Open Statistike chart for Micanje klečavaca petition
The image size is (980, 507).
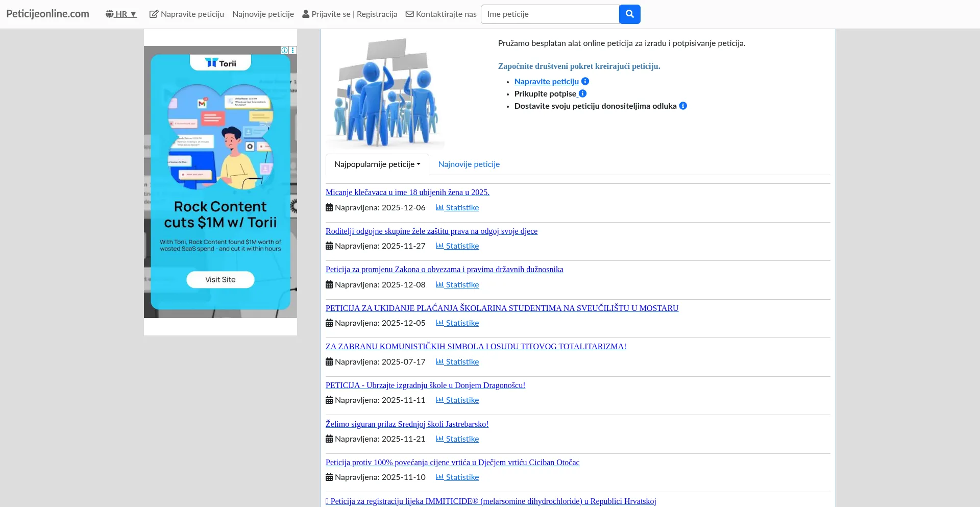[457, 208]
